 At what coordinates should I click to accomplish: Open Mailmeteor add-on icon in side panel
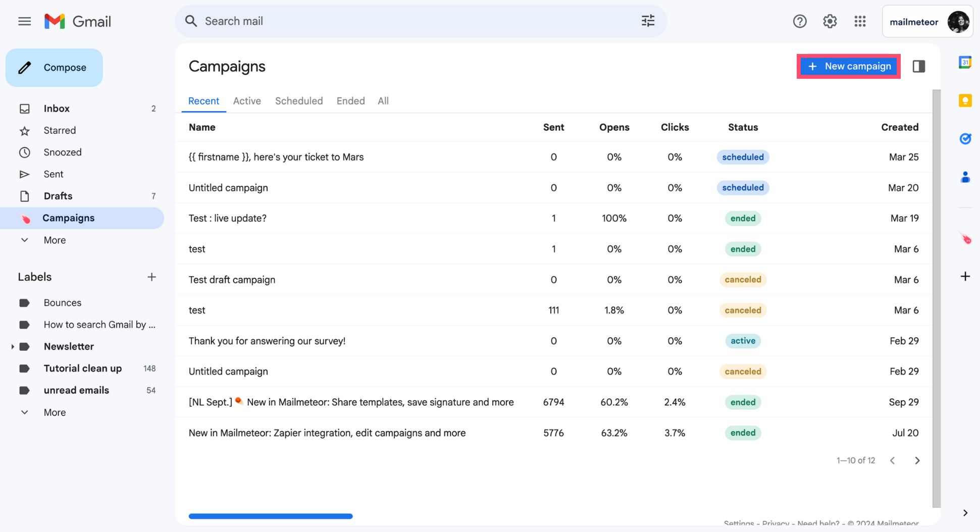(x=965, y=238)
